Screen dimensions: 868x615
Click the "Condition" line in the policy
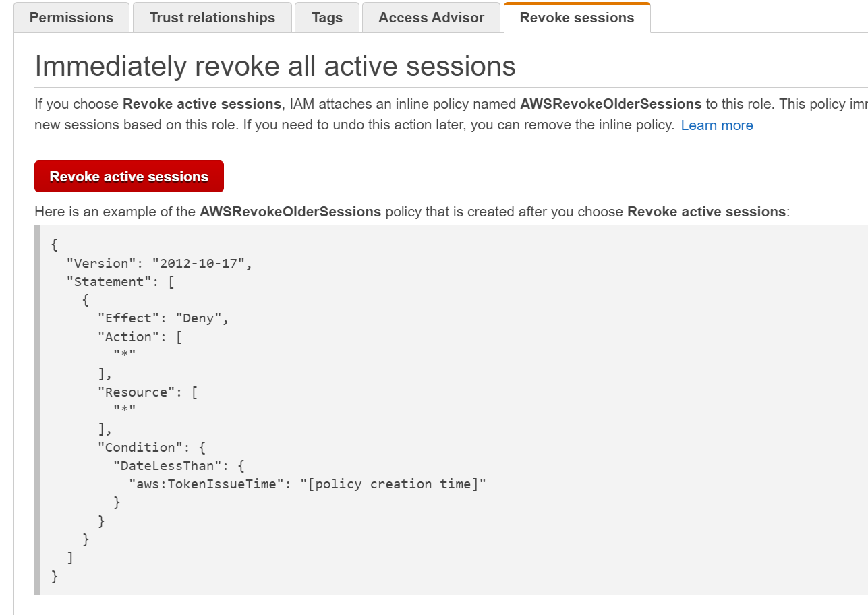(x=152, y=447)
